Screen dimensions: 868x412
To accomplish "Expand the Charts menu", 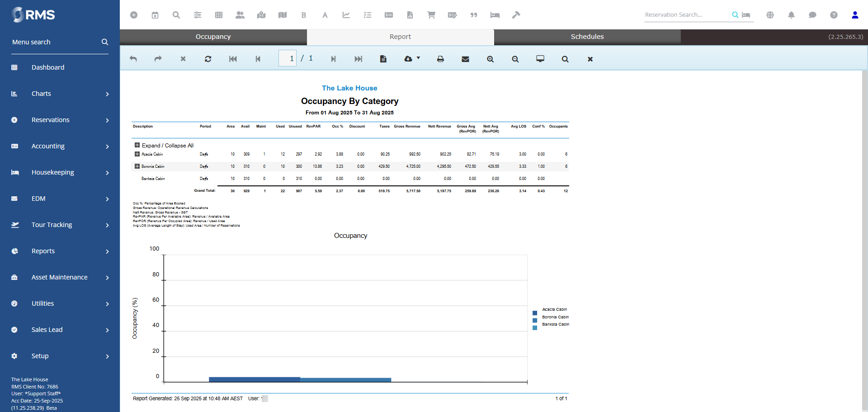I will pyautogui.click(x=60, y=94).
